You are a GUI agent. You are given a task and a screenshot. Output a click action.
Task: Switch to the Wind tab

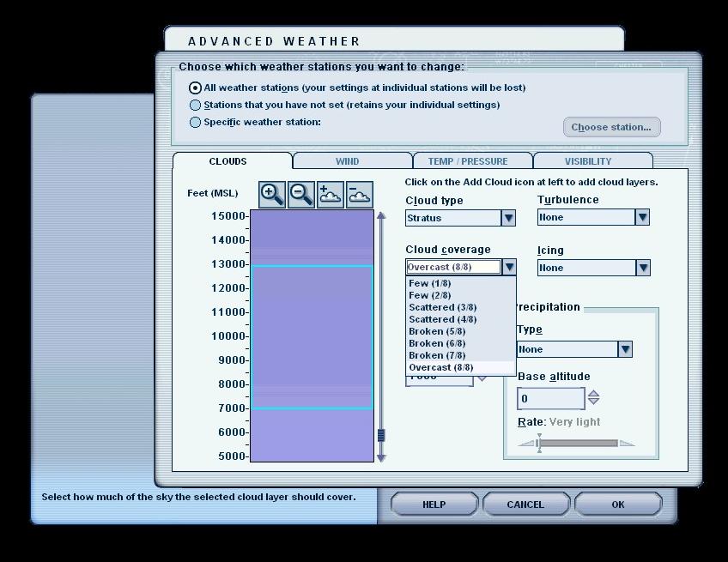348,161
